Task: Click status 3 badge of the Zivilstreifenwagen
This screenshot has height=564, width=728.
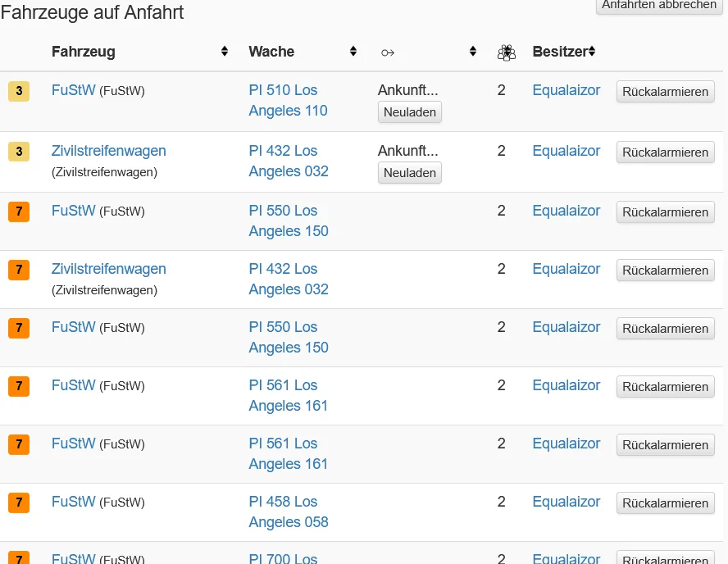Action: tap(19, 152)
